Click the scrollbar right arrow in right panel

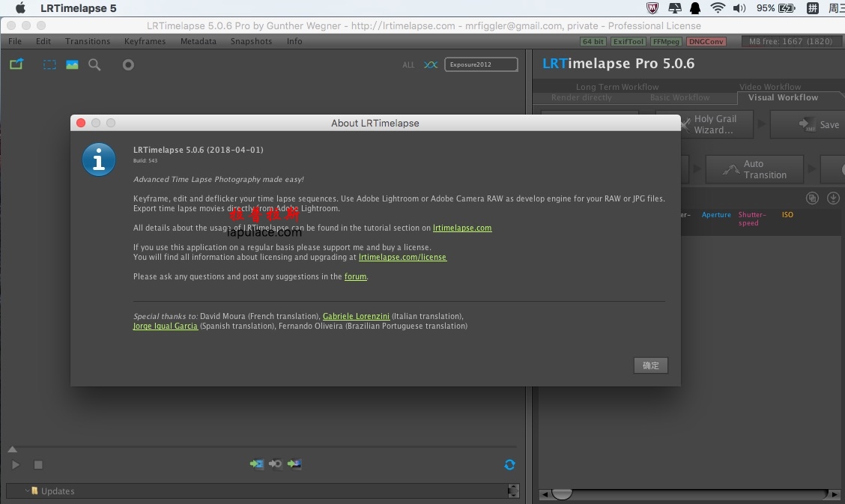click(x=835, y=494)
